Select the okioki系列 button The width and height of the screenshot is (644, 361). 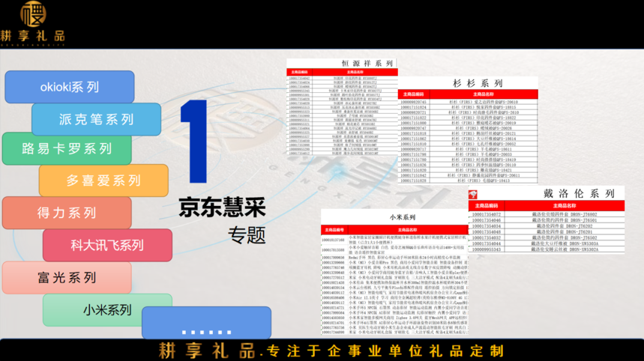point(70,87)
